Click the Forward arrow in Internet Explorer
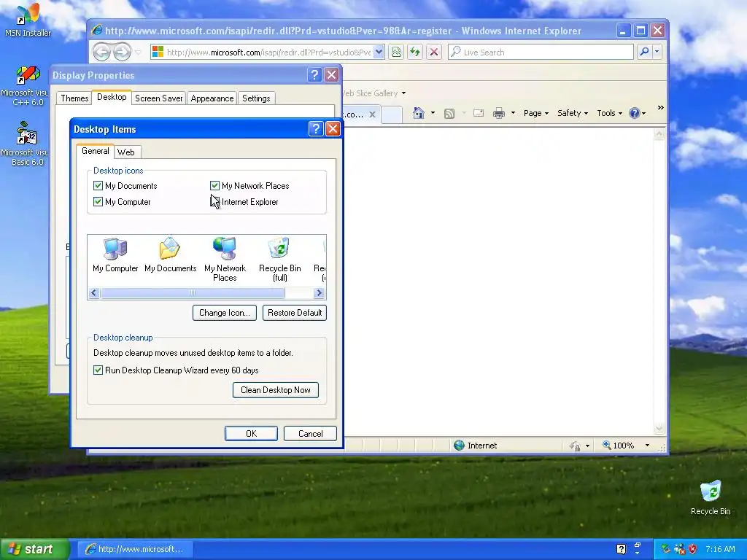747x560 pixels. 122,52
